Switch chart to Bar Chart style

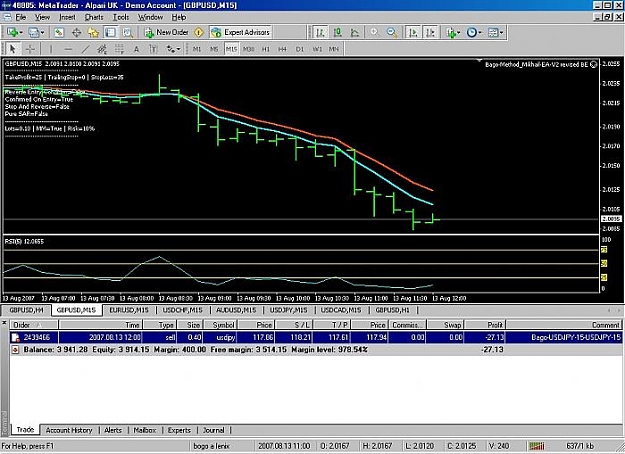(x=320, y=32)
